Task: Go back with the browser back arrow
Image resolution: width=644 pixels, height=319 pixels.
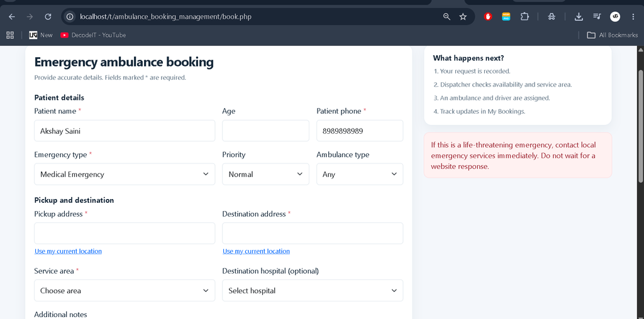Action: click(12, 17)
